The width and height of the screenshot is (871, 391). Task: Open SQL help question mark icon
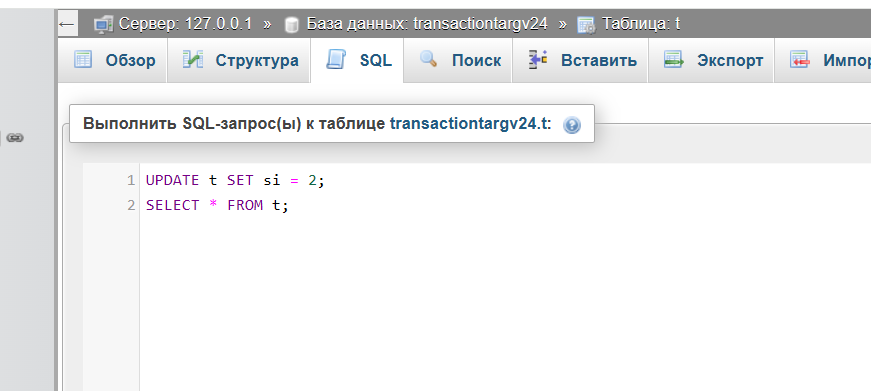(x=572, y=125)
